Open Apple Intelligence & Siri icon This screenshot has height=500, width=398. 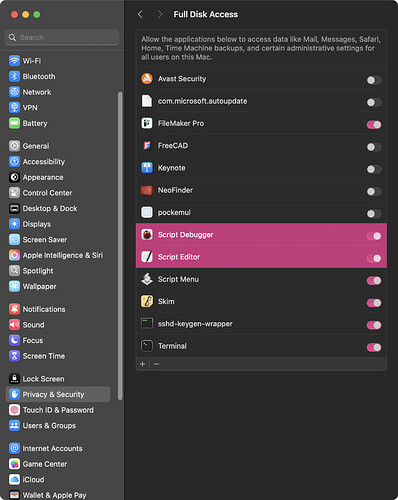coord(14,255)
